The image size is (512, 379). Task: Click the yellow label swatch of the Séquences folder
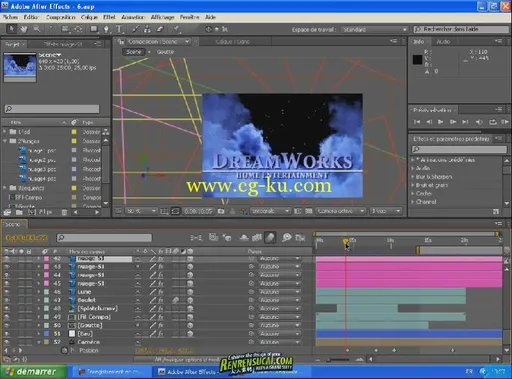pos(74,188)
